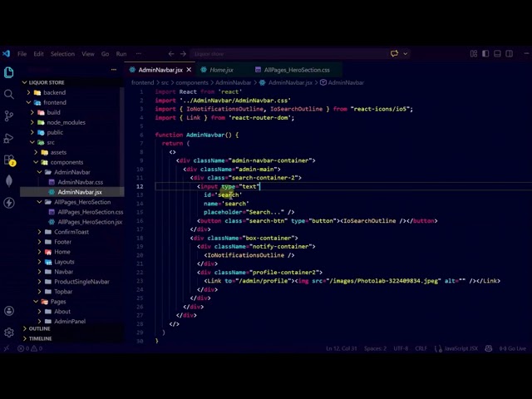Viewport: 532px width, 399px height.
Task: Open Source Control view
Action: 9,116
